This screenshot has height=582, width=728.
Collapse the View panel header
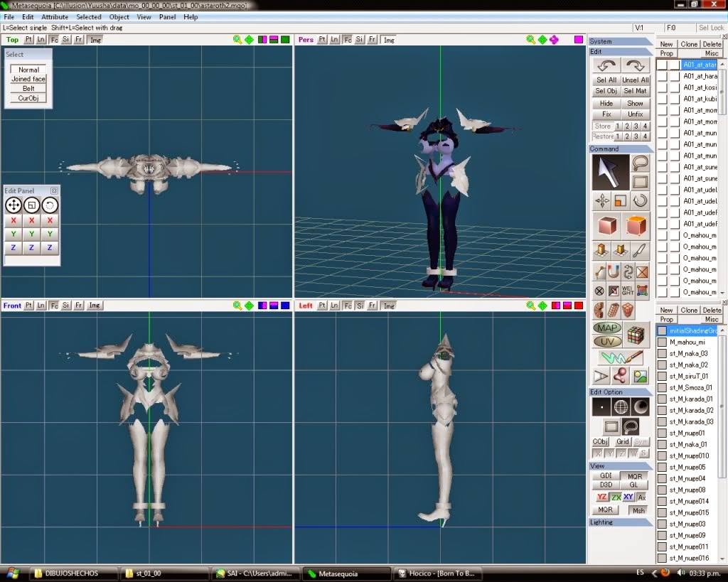620,466
